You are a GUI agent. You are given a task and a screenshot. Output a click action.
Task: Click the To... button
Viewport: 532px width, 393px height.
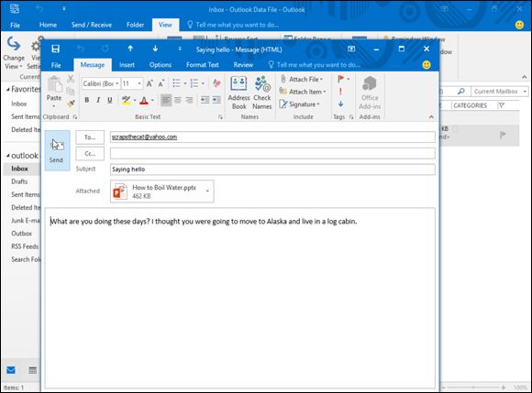point(90,137)
